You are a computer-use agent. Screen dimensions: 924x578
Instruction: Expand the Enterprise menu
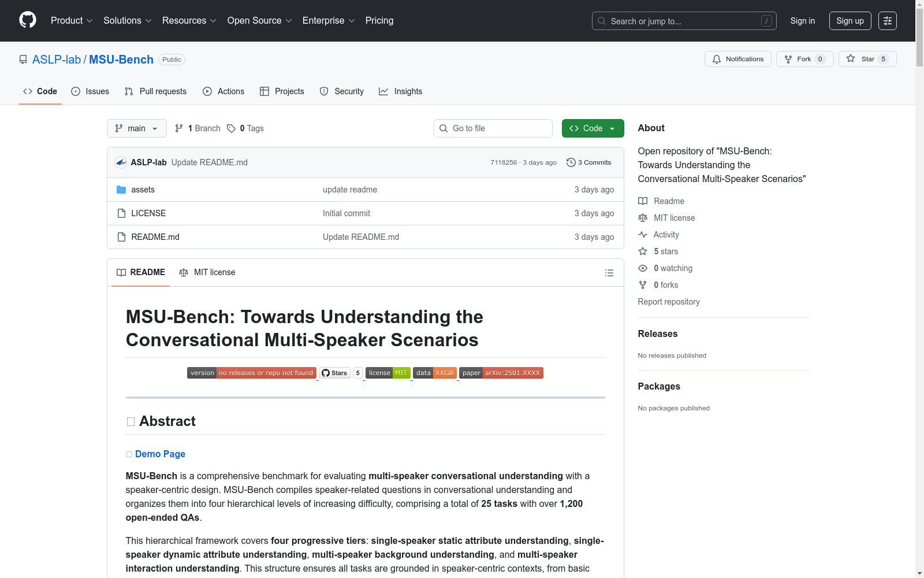coord(329,21)
